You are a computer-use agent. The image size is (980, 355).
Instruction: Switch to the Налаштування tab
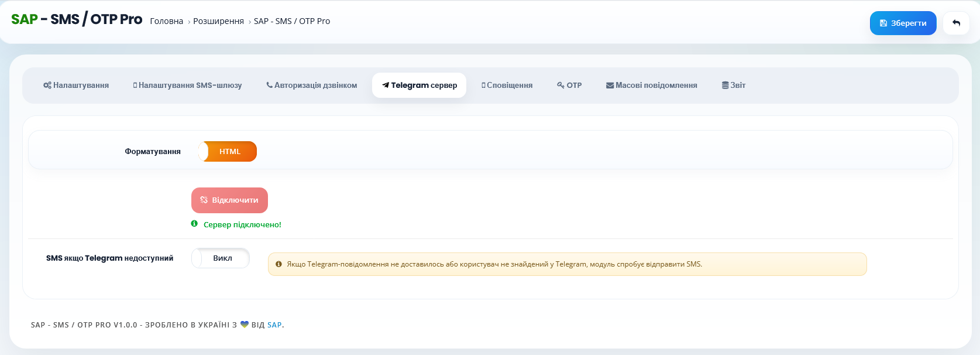click(x=76, y=85)
